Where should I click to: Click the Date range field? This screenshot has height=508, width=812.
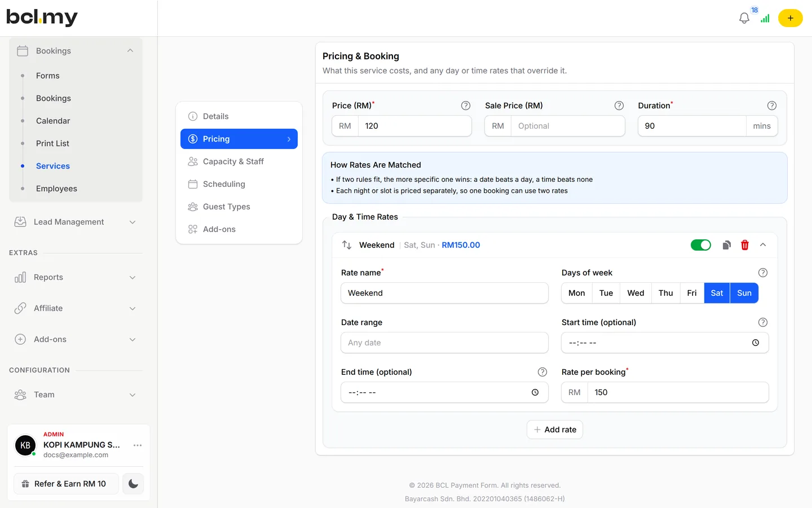click(444, 343)
